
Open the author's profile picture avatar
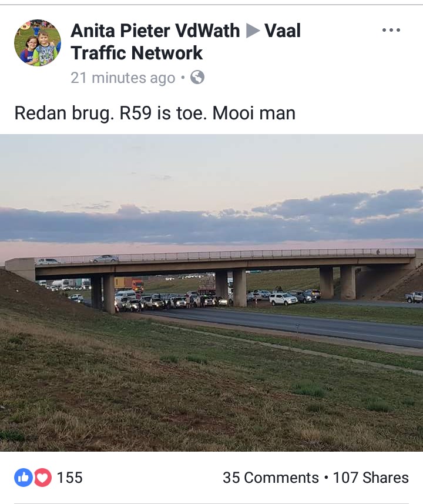click(38, 42)
